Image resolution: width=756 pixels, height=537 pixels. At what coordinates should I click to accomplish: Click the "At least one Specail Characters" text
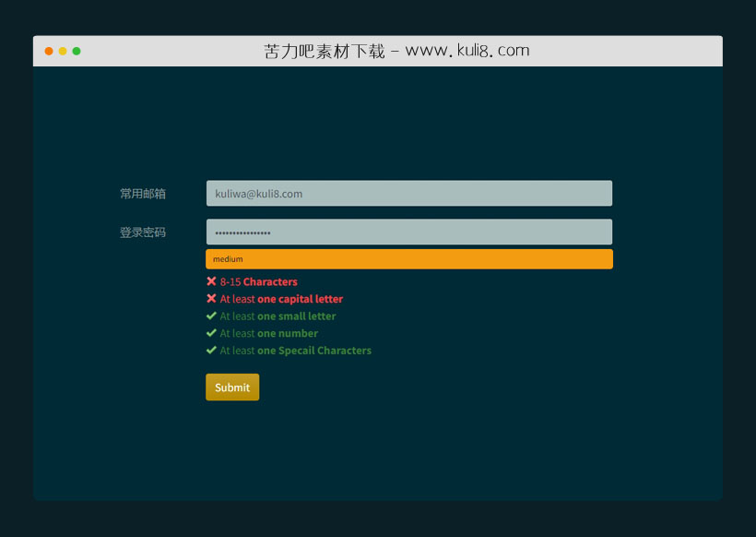(x=296, y=351)
